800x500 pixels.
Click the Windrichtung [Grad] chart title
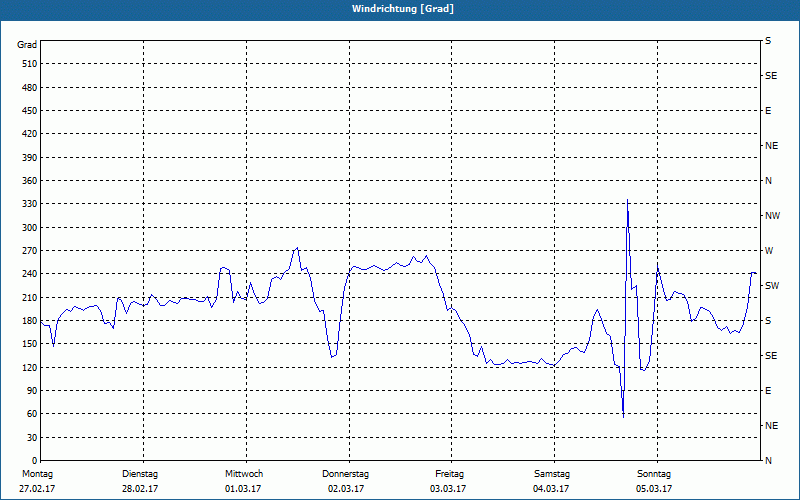403,9
